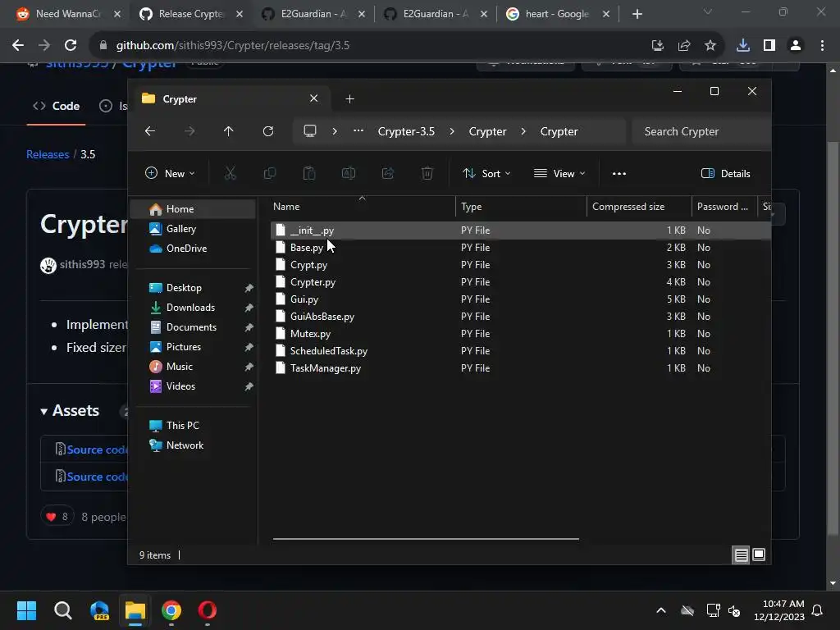Sort by the Name column header
Viewport: 840px width, 630px height.
363,206
